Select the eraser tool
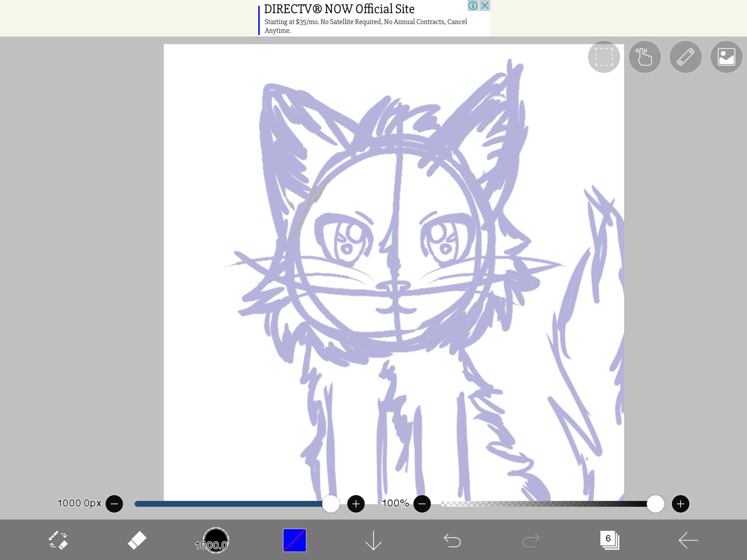Viewport: 747px width, 560px height. click(x=137, y=540)
